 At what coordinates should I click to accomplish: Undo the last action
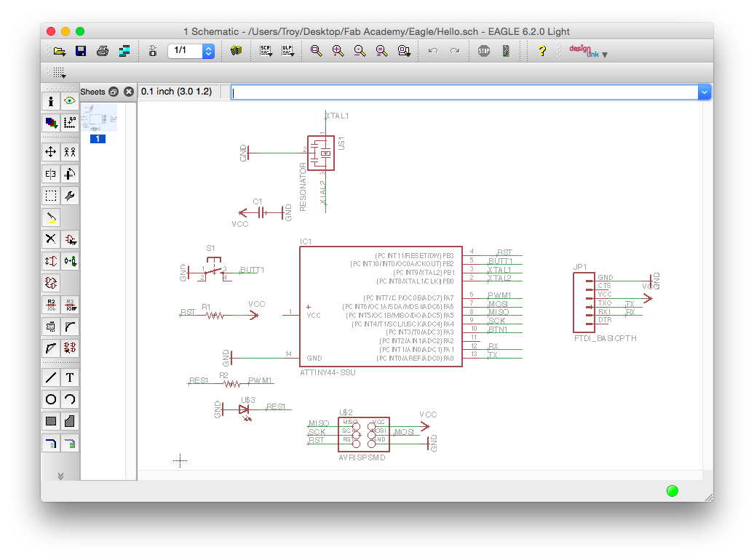coord(433,51)
